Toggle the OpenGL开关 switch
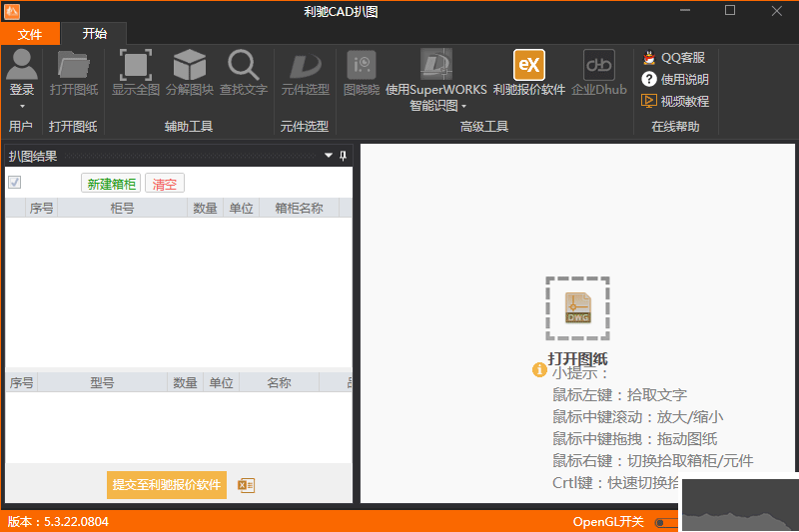 [x=666, y=522]
